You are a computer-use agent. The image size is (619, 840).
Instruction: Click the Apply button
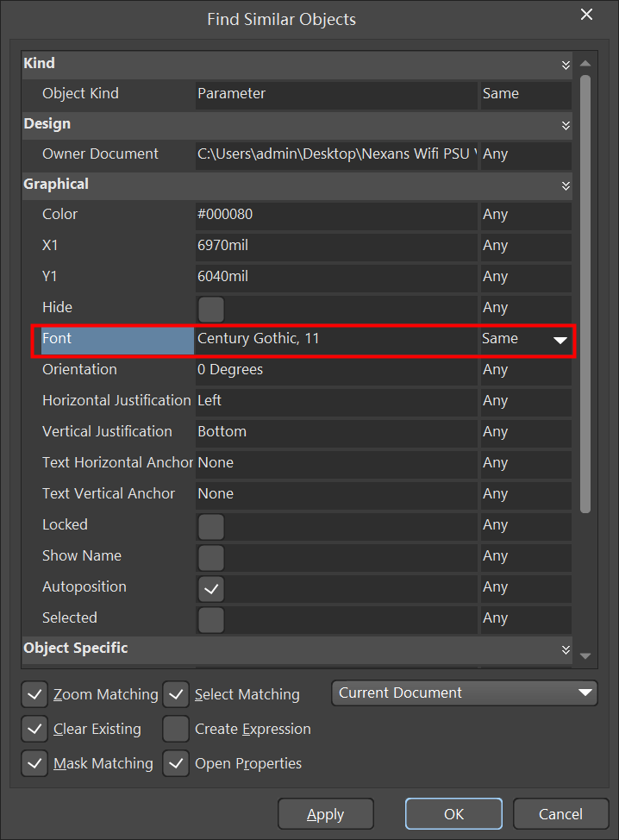click(325, 814)
